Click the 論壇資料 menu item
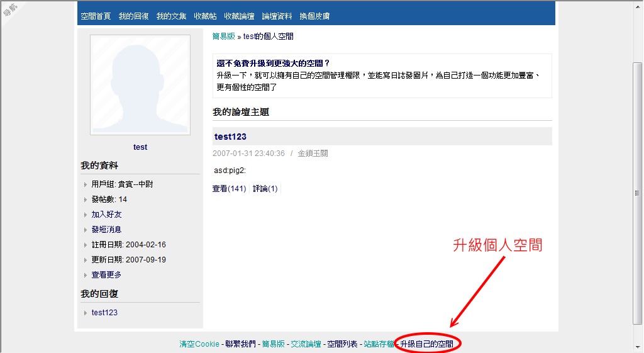The width and height of the screenshot is (644, 353). (277, 16)
